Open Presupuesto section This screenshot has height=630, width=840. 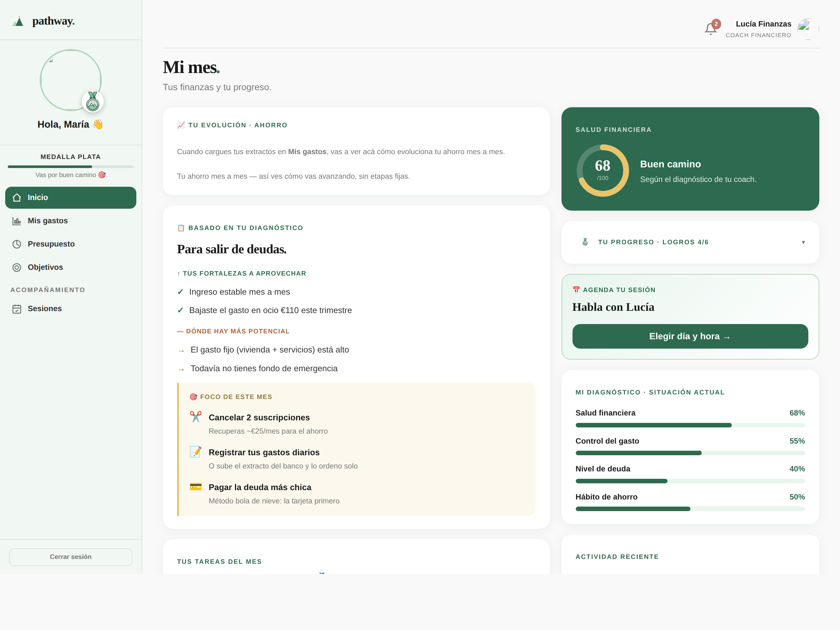pos(71,244)
